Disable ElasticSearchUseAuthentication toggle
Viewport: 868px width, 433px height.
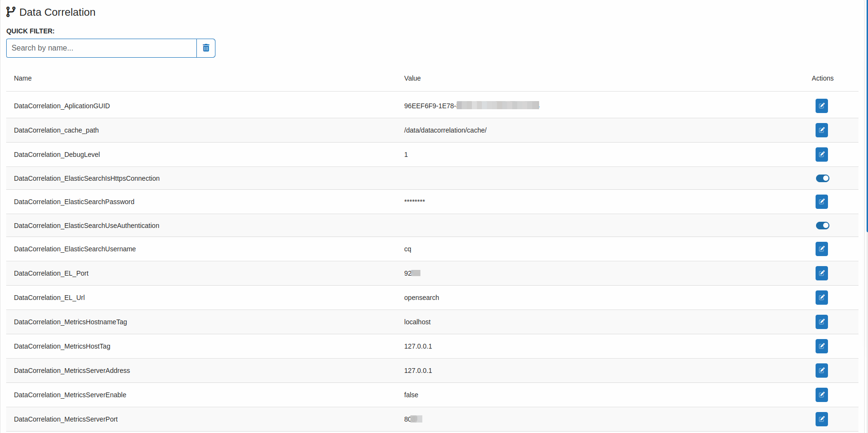822,226
